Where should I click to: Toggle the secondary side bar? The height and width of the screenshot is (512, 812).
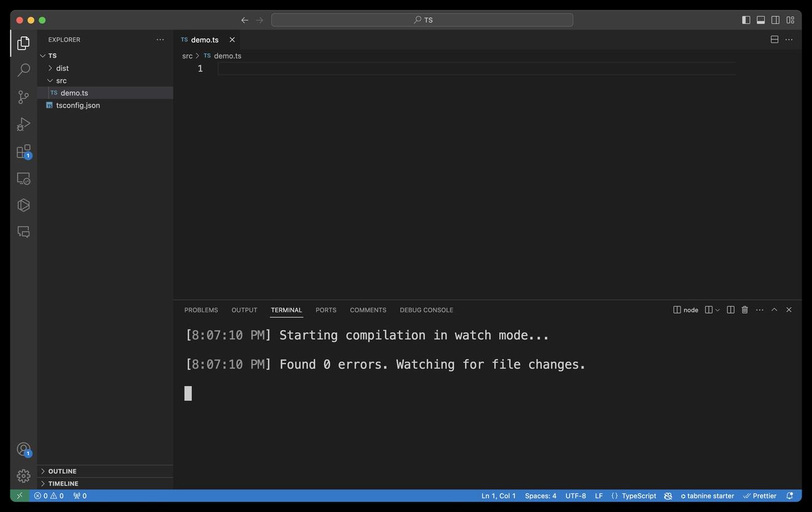(775, 20)
